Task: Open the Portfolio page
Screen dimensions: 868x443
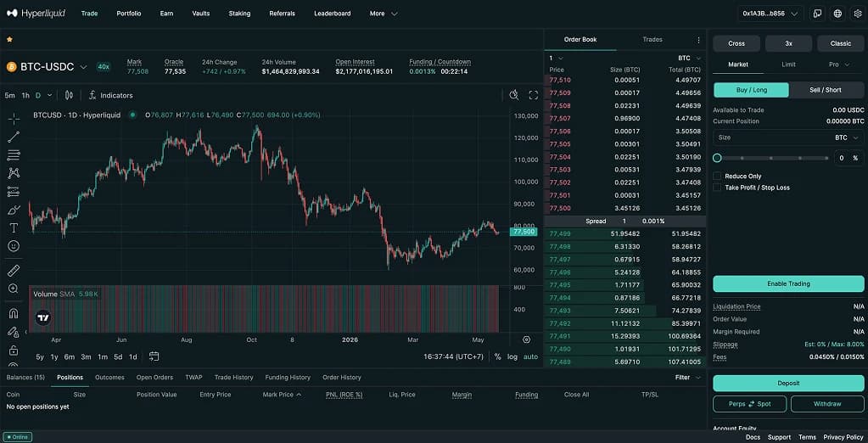Action: [129, 14]
